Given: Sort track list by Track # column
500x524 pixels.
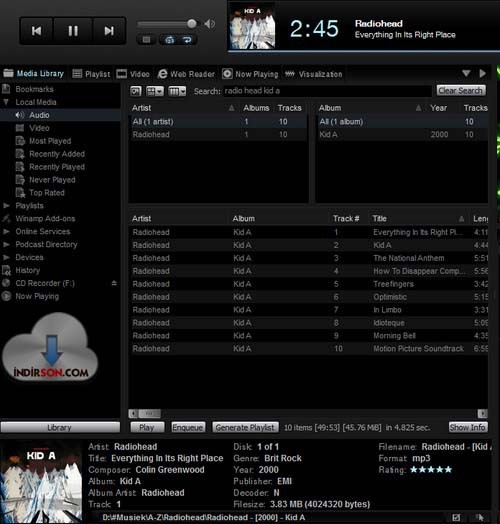Looking at the screenshot, I should pos(346,219).
